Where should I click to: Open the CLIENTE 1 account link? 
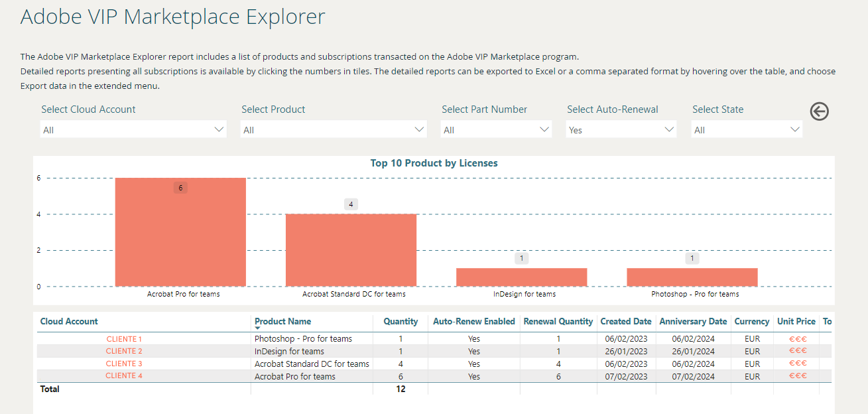[x=124, y=339]
